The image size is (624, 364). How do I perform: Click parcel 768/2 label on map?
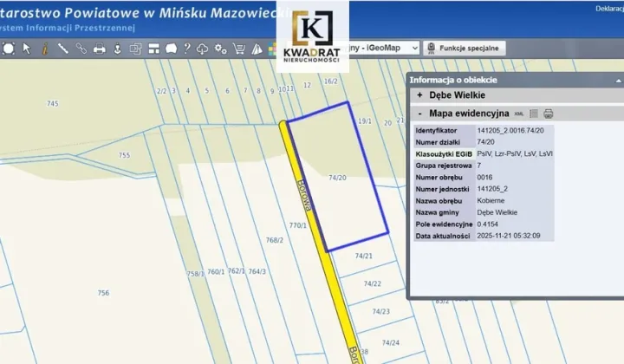[x=275, y=240]
